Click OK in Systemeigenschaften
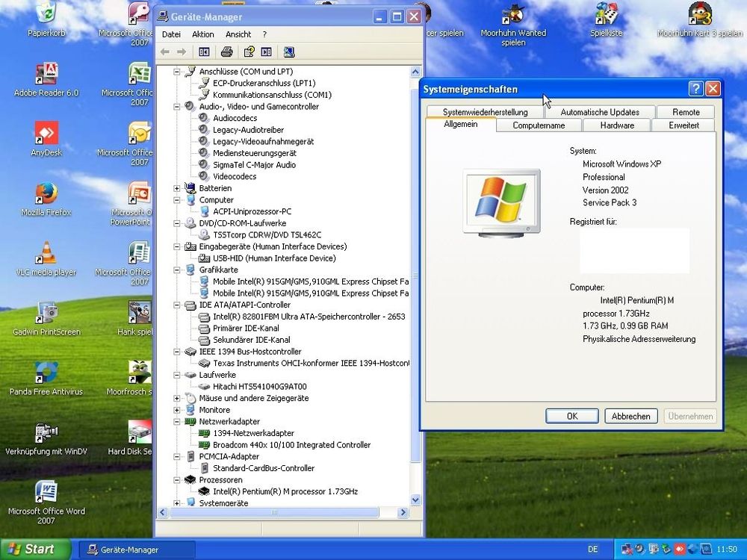747x560 pixels. point(572,416)
